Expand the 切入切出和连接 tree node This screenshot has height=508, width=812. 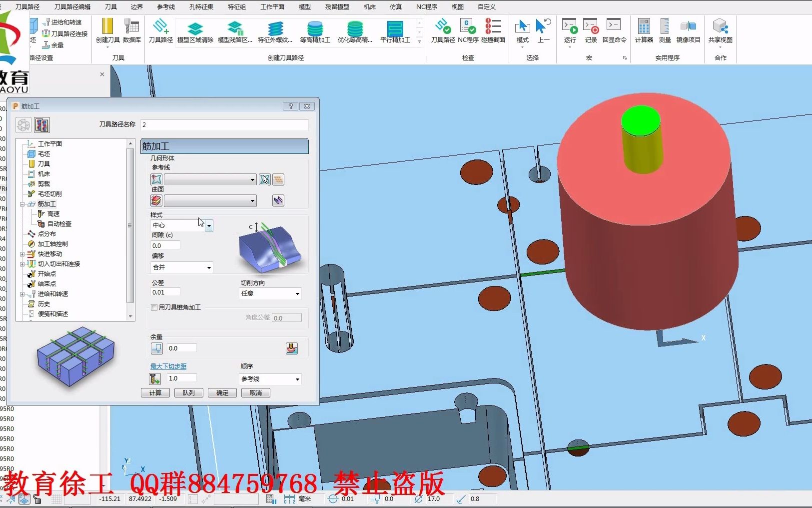(x=22, y=264)
